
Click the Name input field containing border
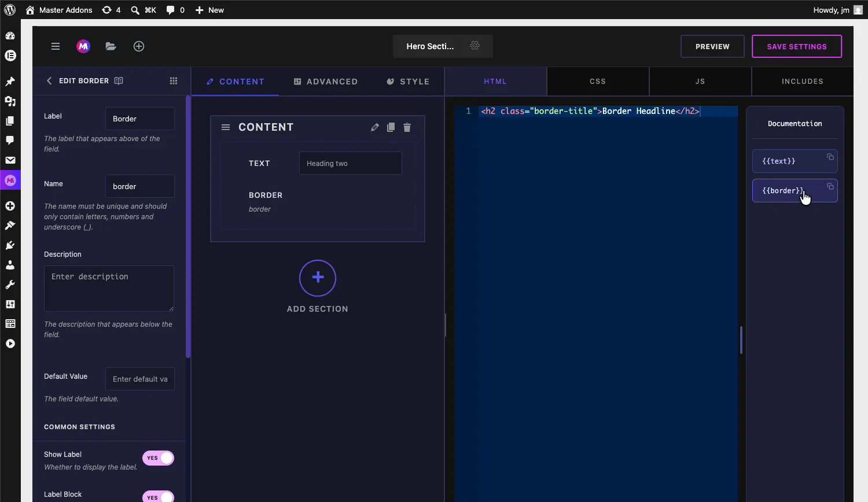140,186
